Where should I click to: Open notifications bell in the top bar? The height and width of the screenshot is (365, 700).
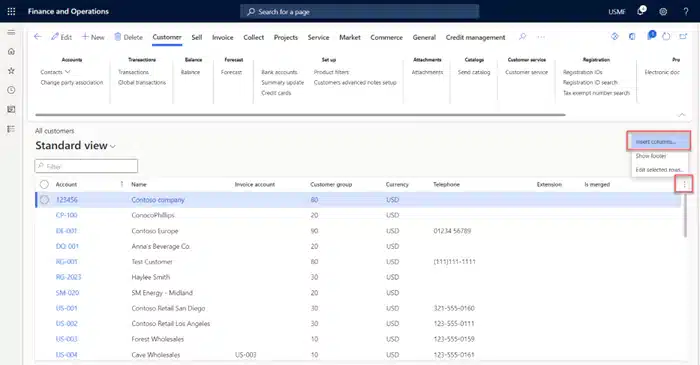[641, 11]
